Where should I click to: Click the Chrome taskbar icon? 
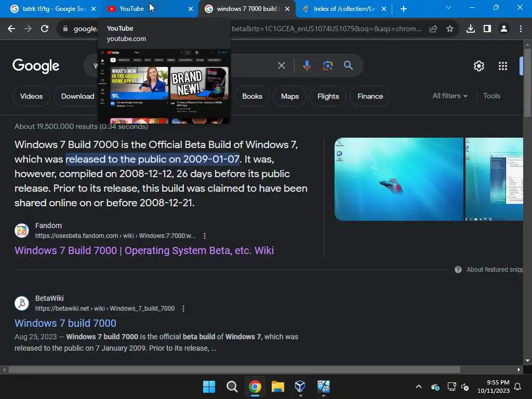(x=255, y=387)
